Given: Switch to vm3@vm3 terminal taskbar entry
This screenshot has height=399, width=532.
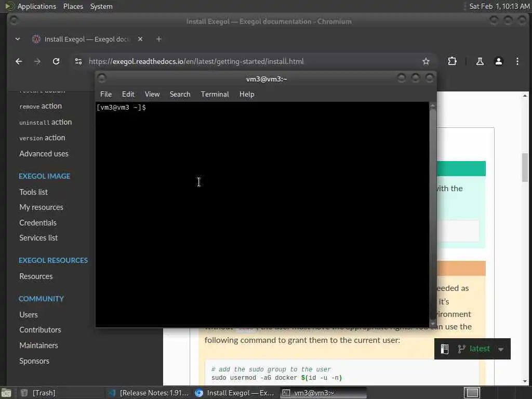Looking at the screenshot, I should coord(323,393).
